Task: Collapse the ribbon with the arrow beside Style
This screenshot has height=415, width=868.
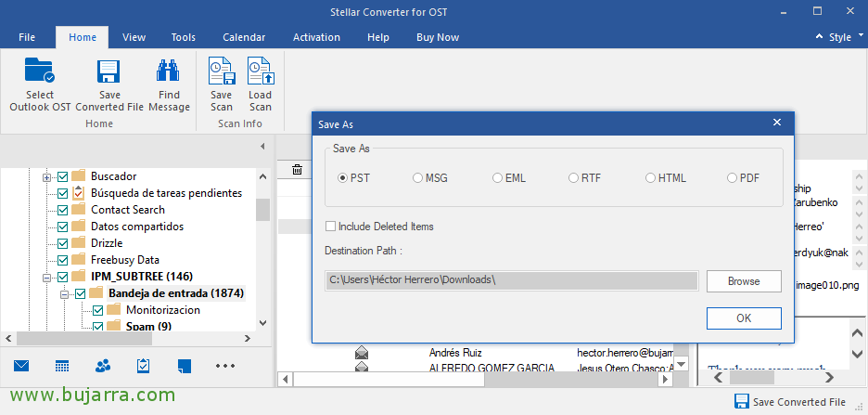Action: pyautogui.click(x=819, y=36)
